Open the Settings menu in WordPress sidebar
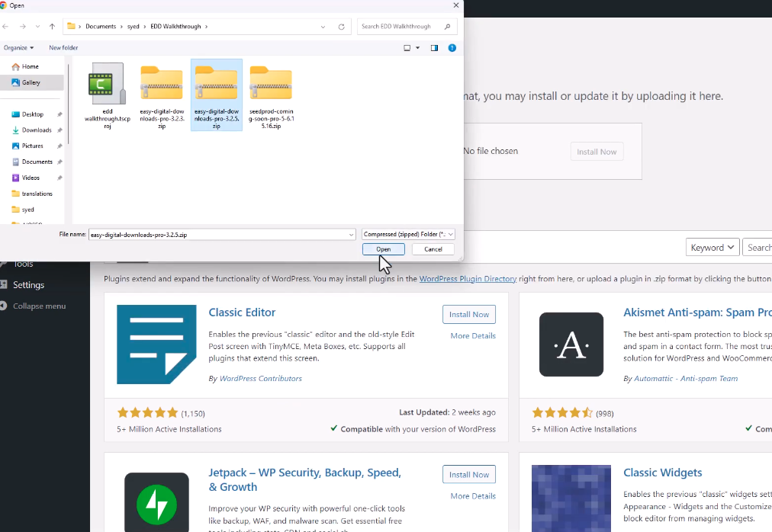This screenshot has width=772, height=532. [28, 285]
